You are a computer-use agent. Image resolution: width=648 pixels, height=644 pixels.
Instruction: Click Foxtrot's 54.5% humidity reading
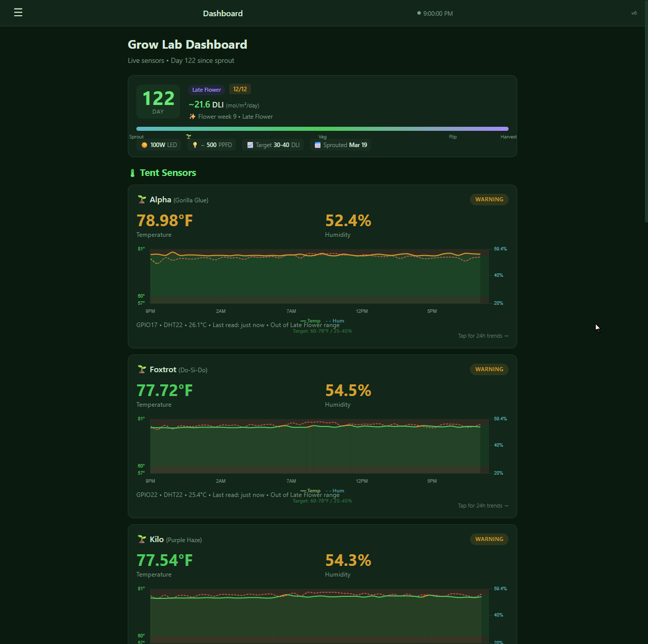point(348,390)
